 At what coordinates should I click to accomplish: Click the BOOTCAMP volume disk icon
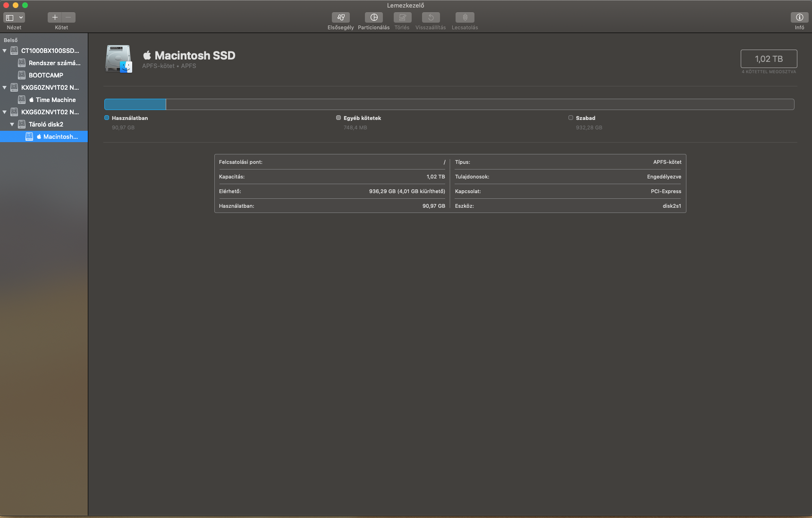pos(22,75)
